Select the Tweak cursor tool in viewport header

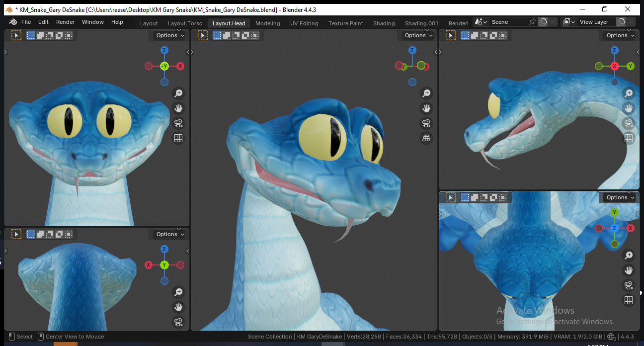click(203, 35)
